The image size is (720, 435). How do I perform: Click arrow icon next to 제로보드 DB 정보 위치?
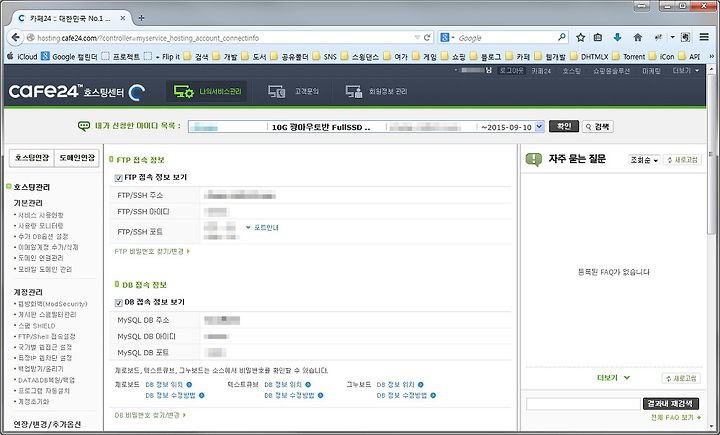pos(189,384)
